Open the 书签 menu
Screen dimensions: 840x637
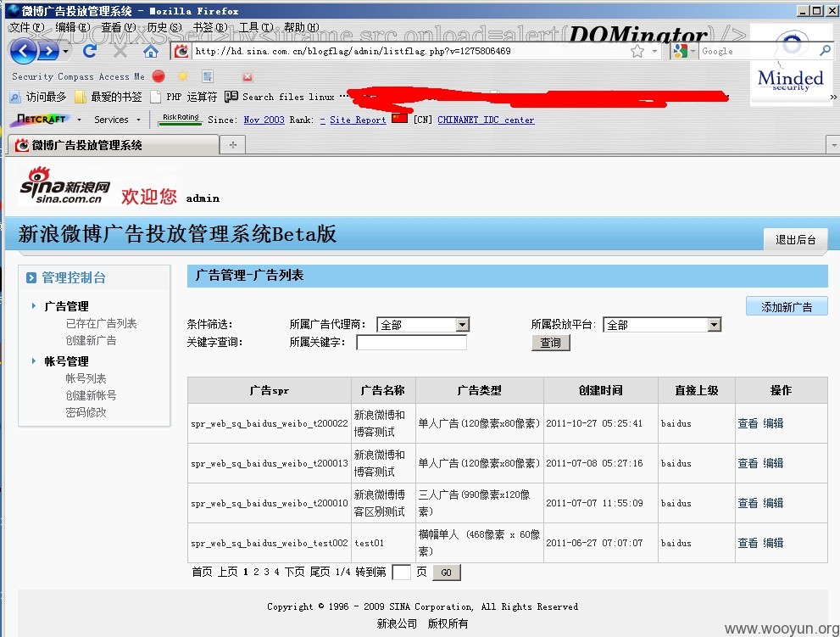tap(210, 27)
